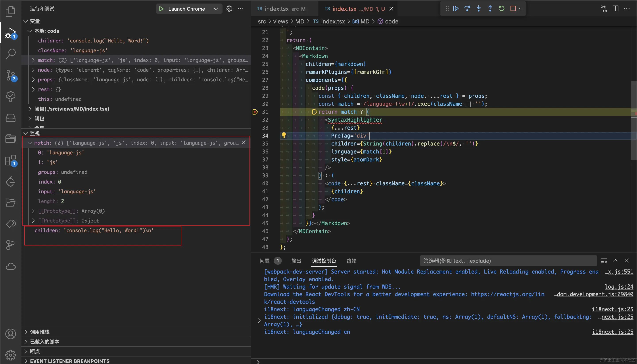Expand the 调用堆栈 section
Screen dimensions: 637x364
[x=25, y=332]
